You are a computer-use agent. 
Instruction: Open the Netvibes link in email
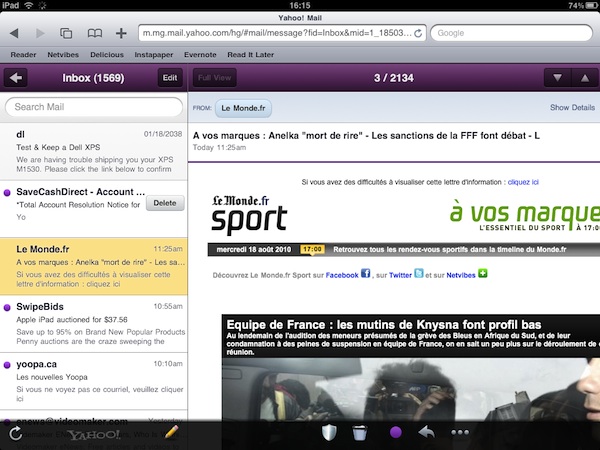tap(461, 275)
